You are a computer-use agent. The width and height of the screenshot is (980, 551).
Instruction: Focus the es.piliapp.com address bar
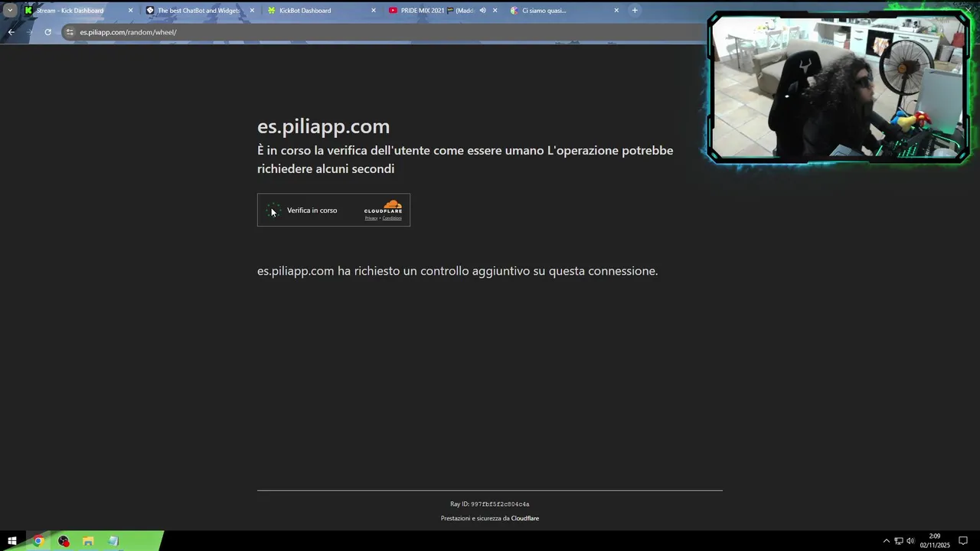(x=383, y=32)
